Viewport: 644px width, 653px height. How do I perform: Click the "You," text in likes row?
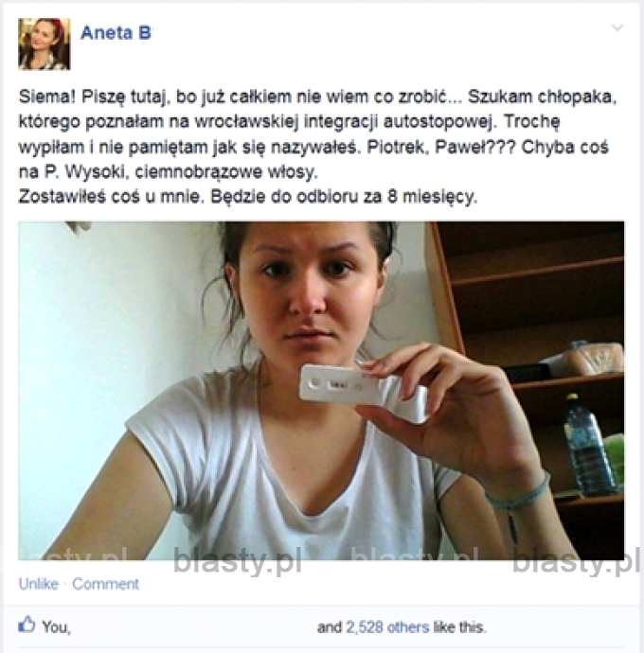[x=56, y=627]
